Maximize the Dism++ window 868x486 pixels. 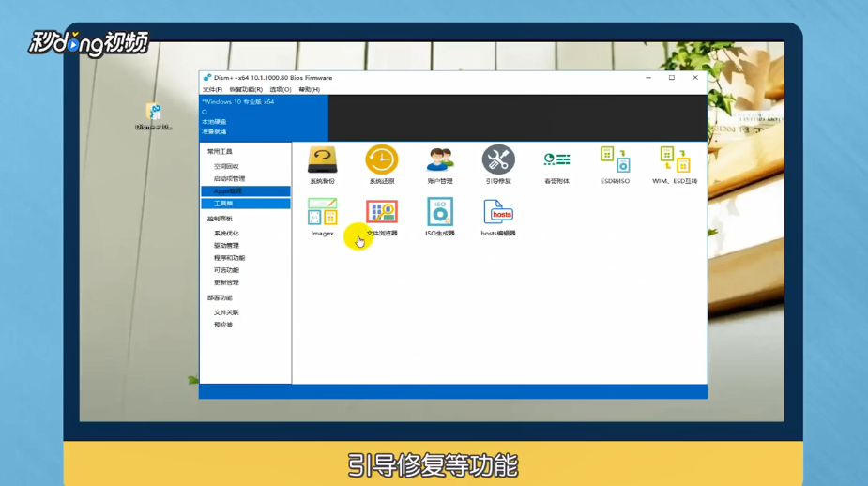tap(672, 78)
